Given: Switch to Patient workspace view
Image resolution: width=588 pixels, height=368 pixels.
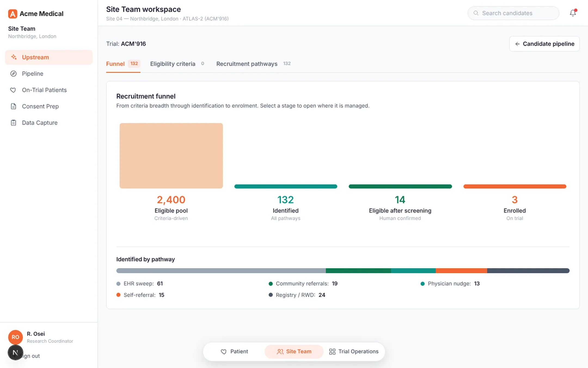Looking at the screenshot, I should click(234, 351).
